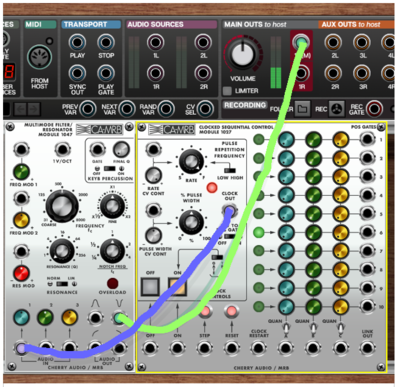Click the STEP input jack below STEP button
The width and height of the screenshot is (400, 387).
pos(205,348)
